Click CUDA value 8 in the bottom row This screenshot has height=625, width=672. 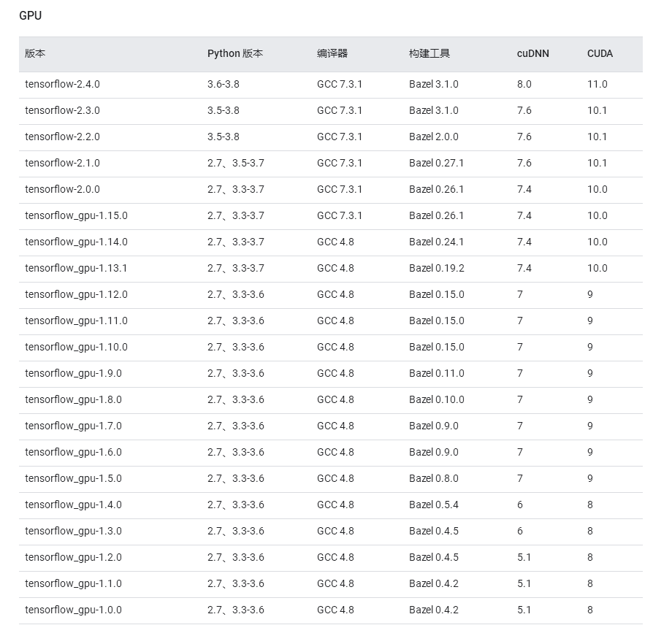589,610
